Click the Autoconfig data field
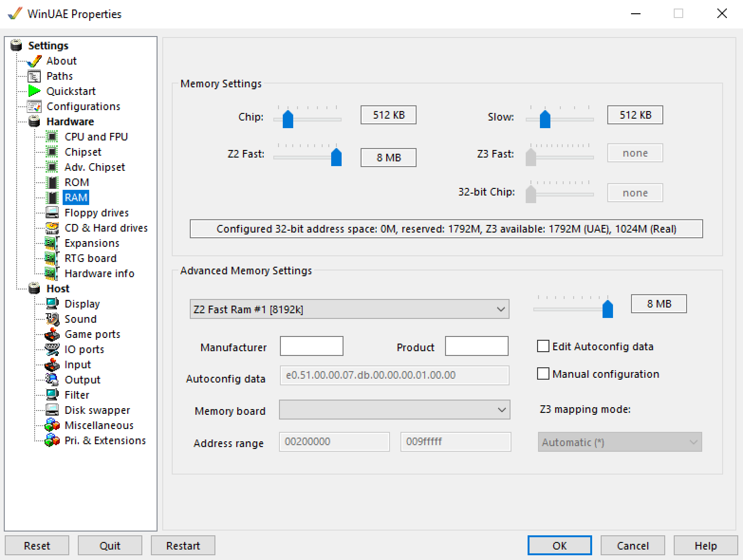 (395, 375)
